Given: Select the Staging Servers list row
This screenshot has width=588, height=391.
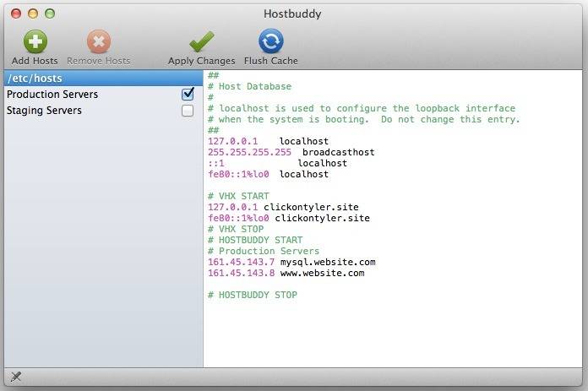Looking at the screenshot, I should 104,111.
